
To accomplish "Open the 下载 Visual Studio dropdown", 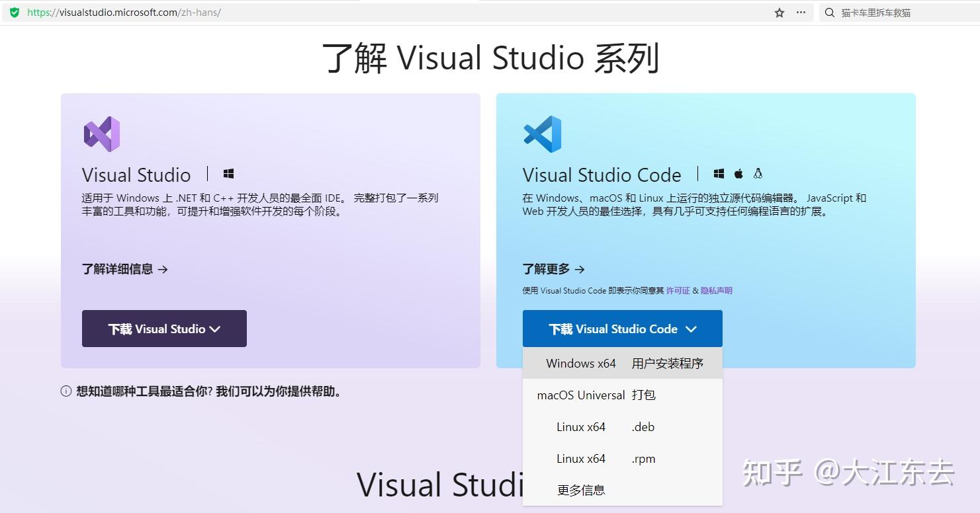I will tap(163, 329).
